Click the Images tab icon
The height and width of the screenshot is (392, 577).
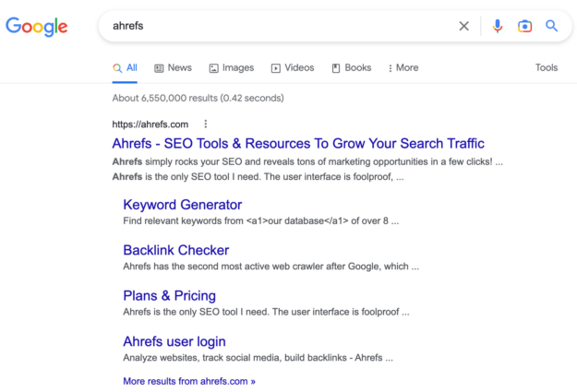click(214, 68)
